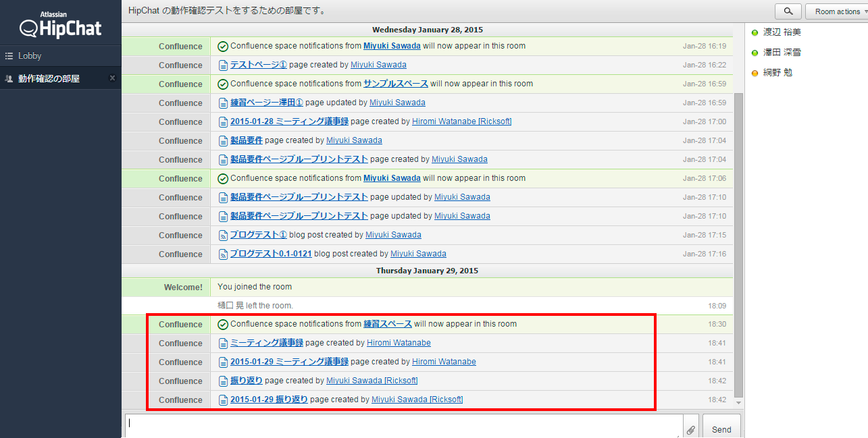Open Miyuki Sawada author link in the テストページ① row

(x=378, y=65)
